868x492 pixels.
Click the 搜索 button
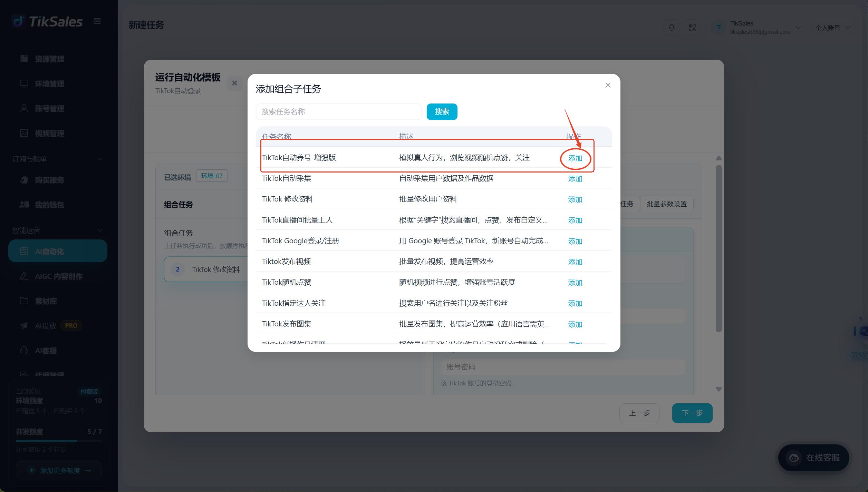point(442,112)
